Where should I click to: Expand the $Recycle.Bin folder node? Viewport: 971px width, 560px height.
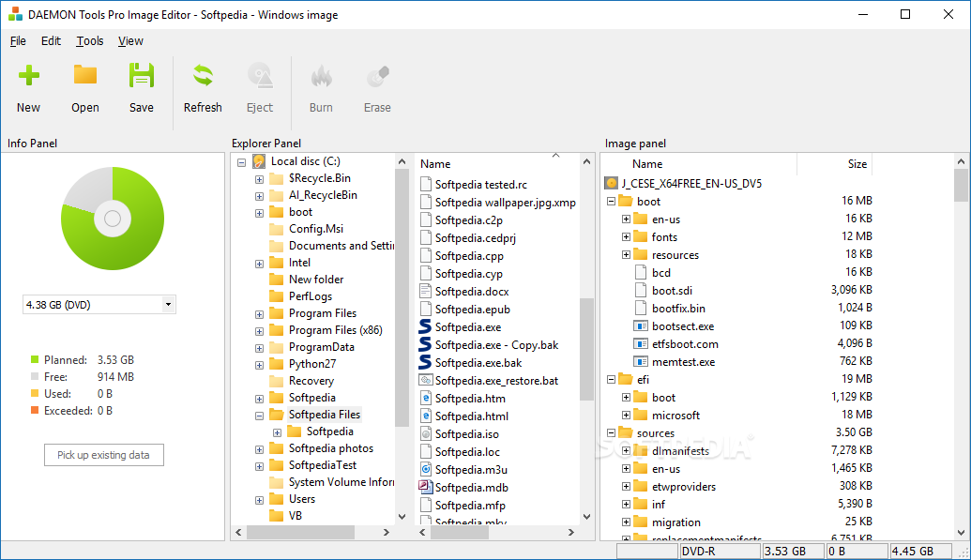click(x=260, y=179)
